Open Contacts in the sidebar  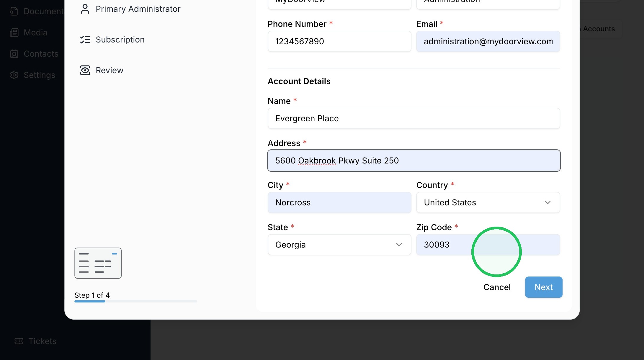coord(34,54)
